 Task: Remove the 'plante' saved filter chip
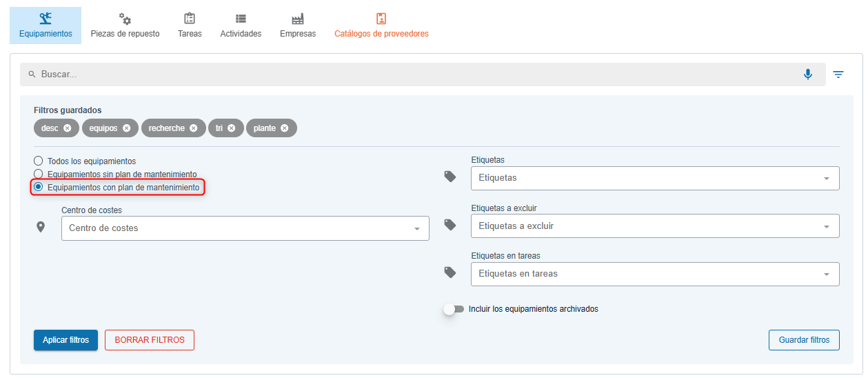coord(285,128)
